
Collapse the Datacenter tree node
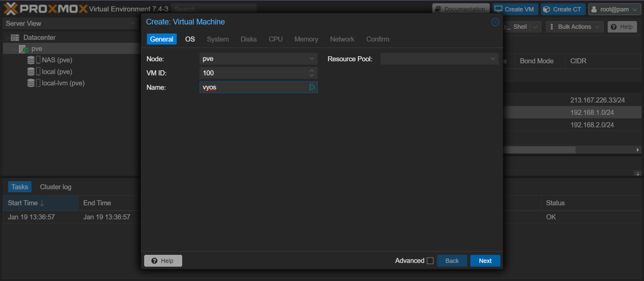7,38
